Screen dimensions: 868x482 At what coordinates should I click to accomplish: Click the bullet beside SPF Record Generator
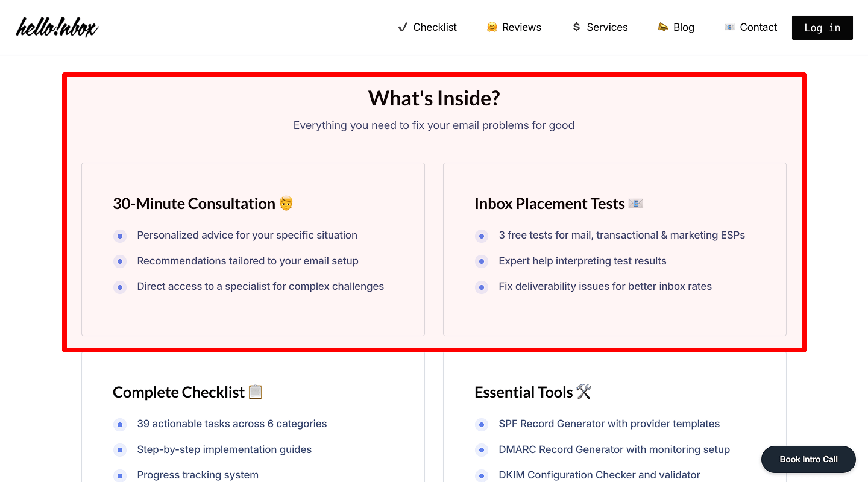coord(482,424)
